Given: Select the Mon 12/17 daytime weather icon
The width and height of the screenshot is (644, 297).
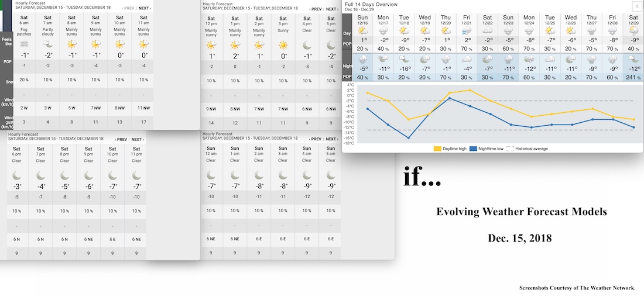Looking at the screenshot, I should tap(383, 30).
